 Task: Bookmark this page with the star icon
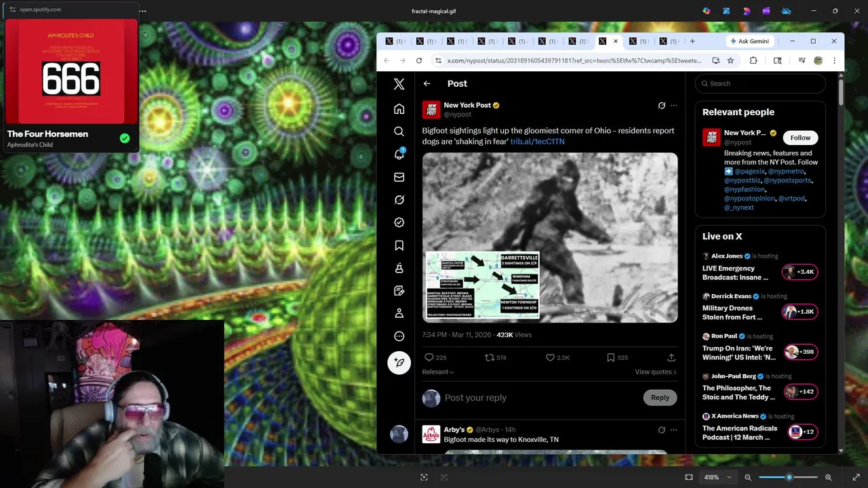[730, 60]
